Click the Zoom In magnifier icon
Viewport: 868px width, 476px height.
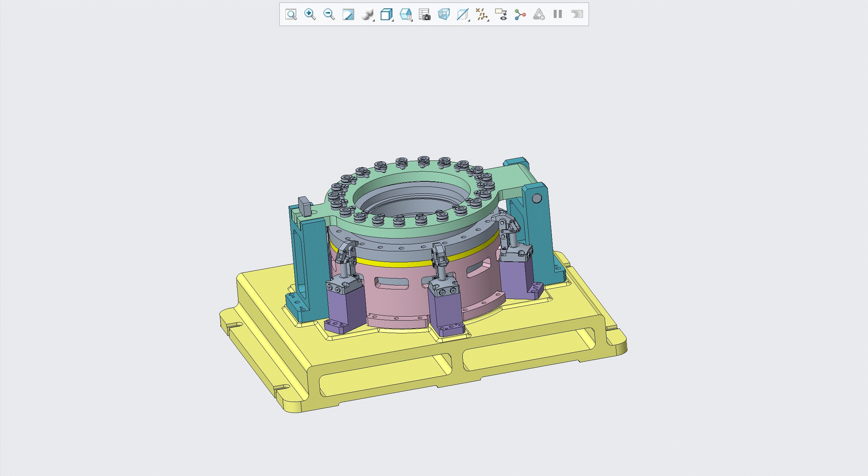coord(310,15)
